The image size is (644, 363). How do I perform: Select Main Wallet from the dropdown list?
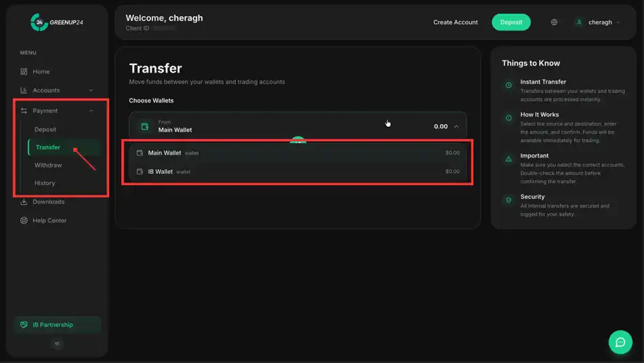point(298,153)
